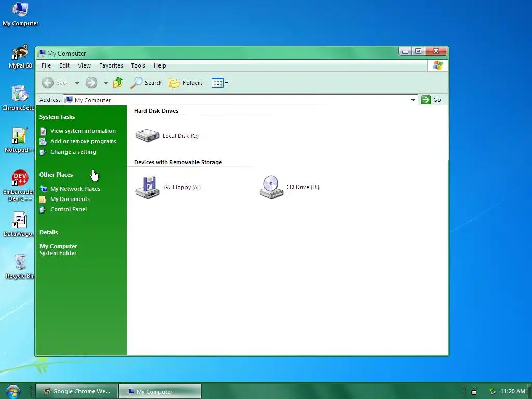532x399 pixels.
Task: Open the Start menu orb
Action: [13, 392]
